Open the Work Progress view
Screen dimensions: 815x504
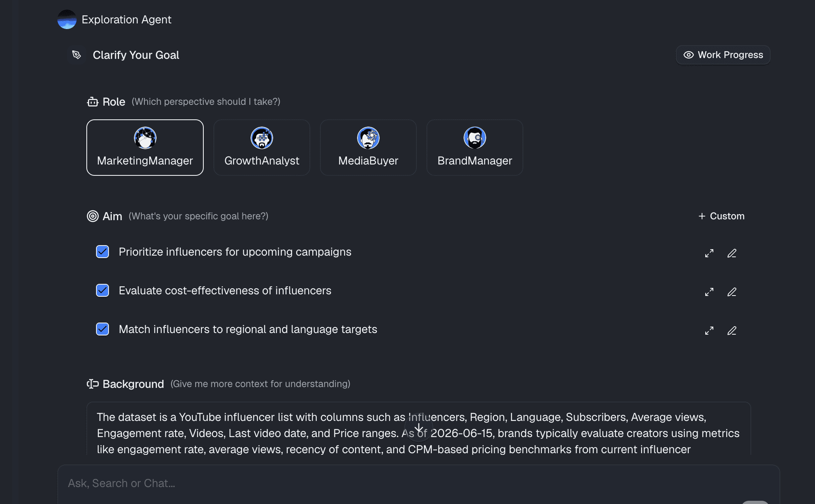[723, 55]
